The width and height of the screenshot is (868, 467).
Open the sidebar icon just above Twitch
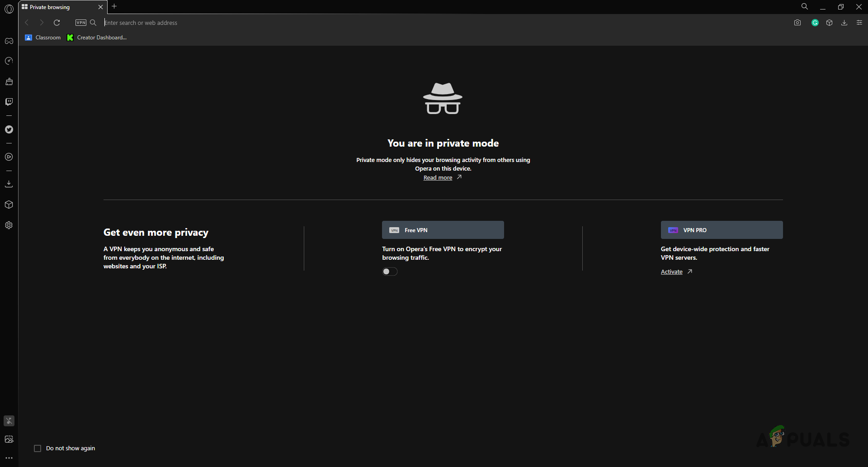(9, 81)
